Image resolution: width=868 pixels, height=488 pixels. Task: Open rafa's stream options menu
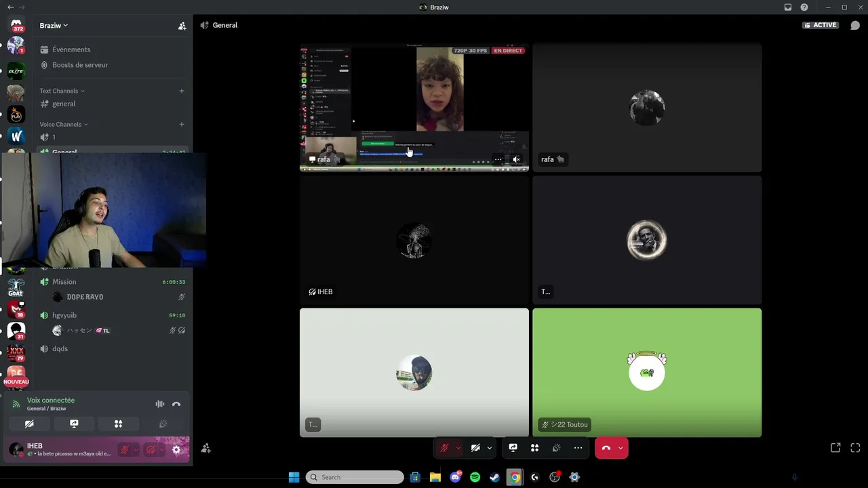click(x=498, y=159)
